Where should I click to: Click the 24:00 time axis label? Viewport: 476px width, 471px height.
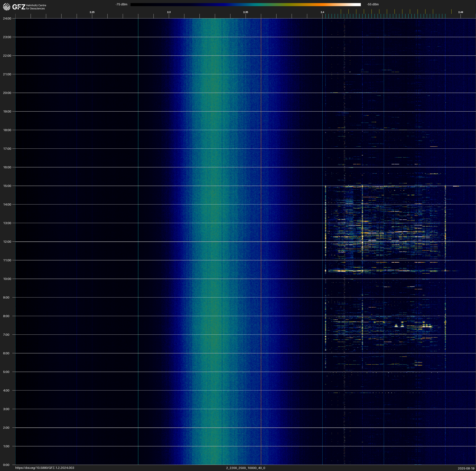pos(7,18)
